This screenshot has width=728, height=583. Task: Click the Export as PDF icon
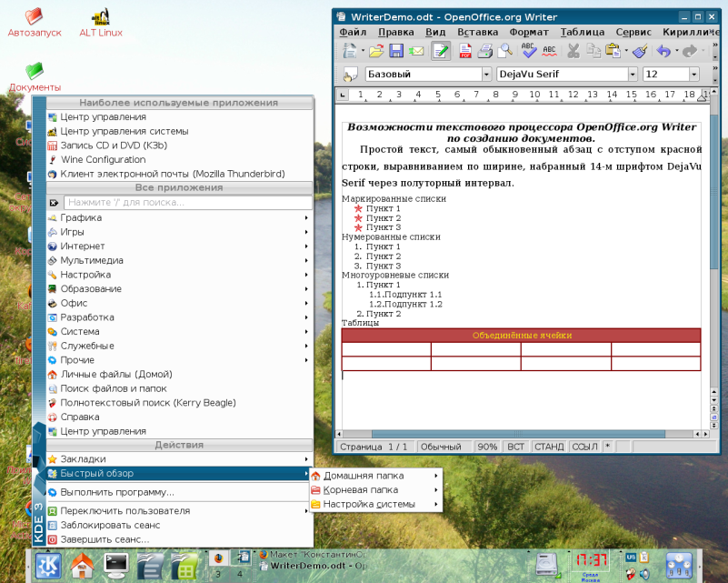[x=465, y=51]
